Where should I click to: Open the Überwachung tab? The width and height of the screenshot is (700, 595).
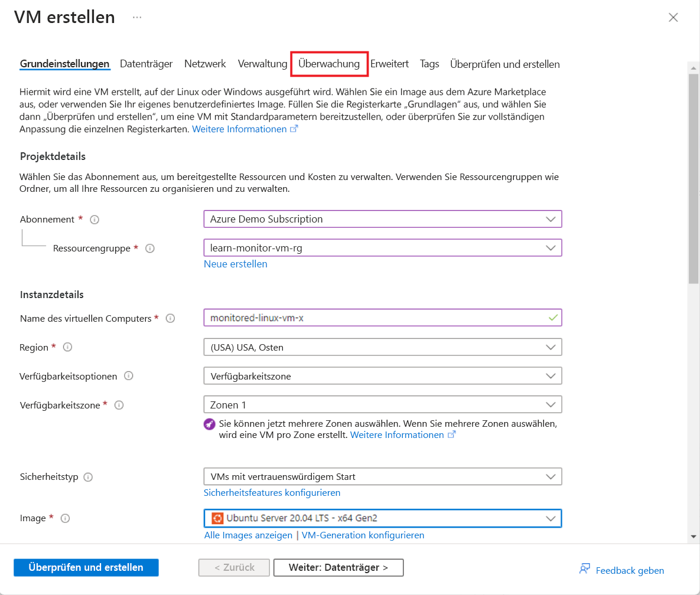(x=329, y=64)
